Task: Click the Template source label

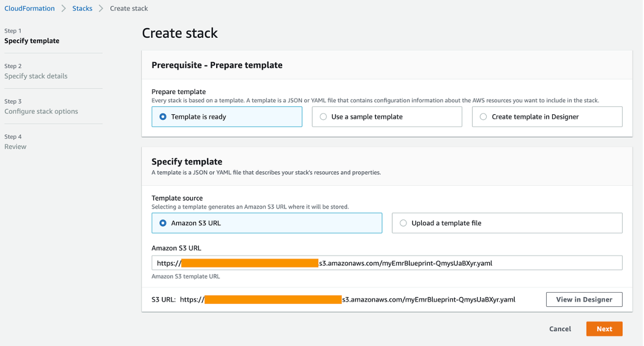Action: pos(177,198)
